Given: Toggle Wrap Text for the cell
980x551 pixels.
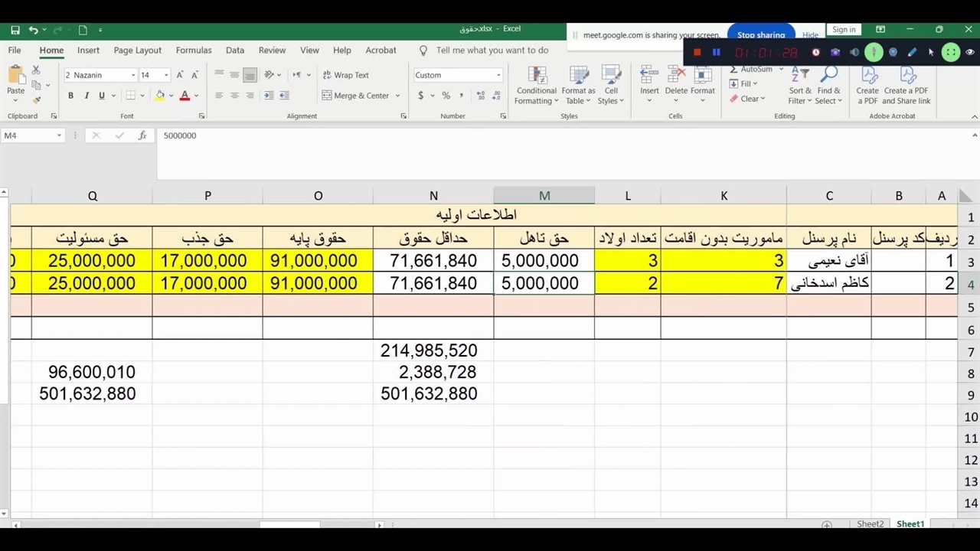Looking at the screenshot, I should tap(345, 75).
